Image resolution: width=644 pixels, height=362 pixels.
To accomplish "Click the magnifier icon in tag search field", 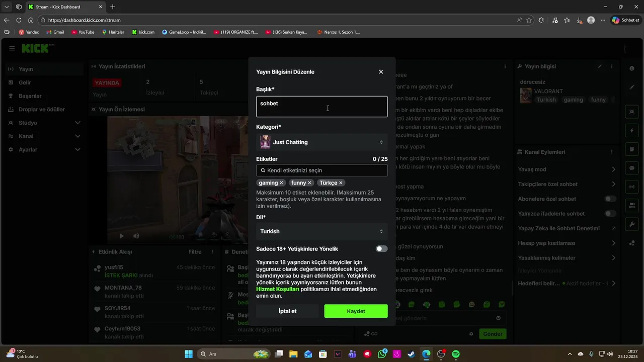I will tap(263, 170).
